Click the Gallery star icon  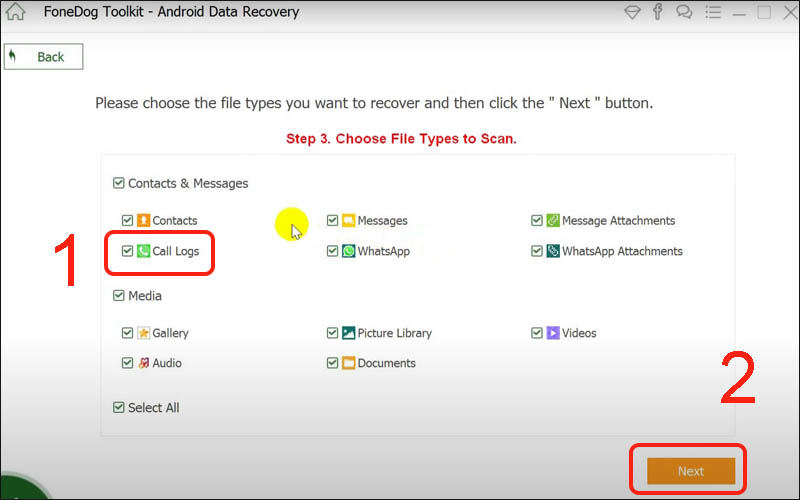point(143,333)
